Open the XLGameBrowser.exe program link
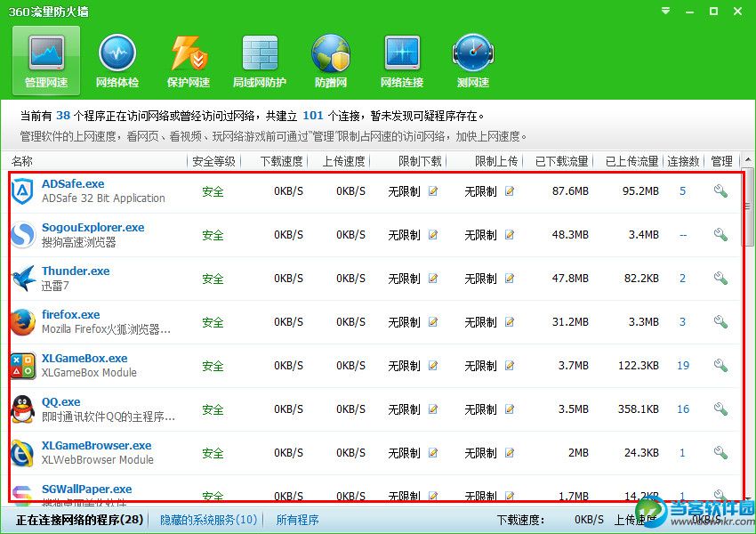 (96, 445)
